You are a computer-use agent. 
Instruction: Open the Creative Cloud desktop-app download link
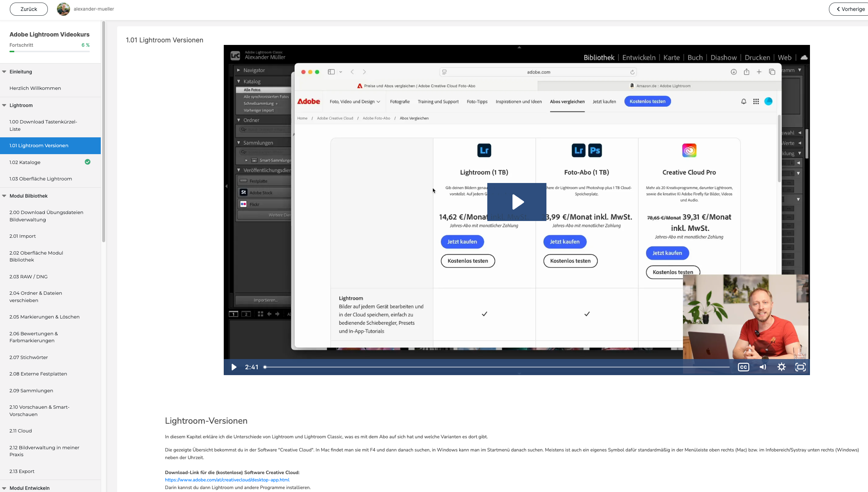click(x=227, y=480)
